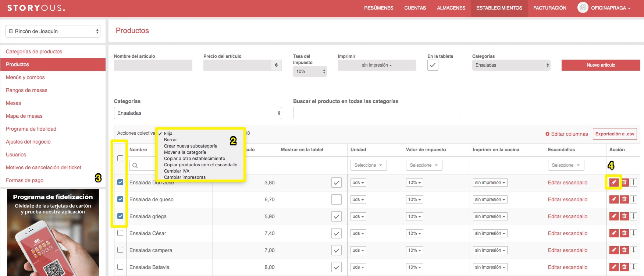Select Copiar a otro establecimiento option
Viewport: 644px width, 276px height.
coord(195,159)
